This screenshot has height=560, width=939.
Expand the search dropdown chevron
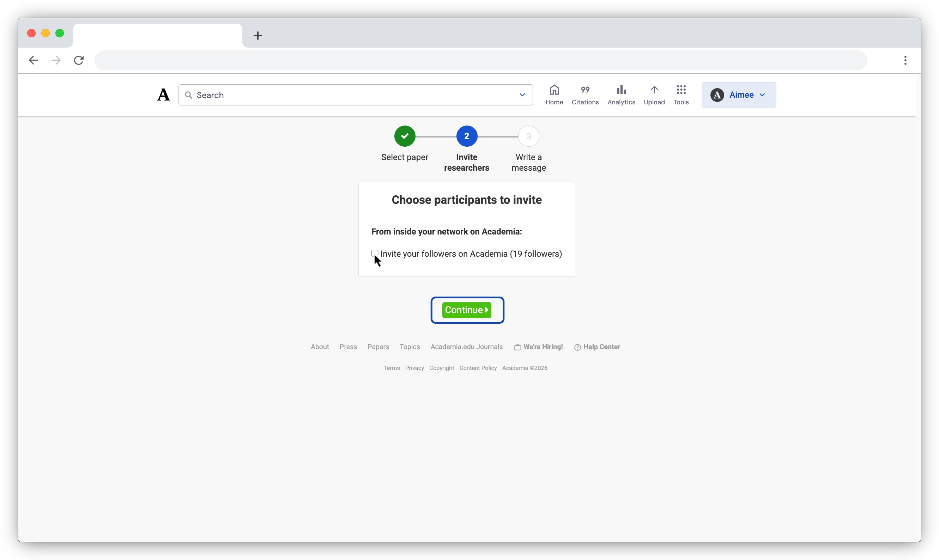[522, 95]
